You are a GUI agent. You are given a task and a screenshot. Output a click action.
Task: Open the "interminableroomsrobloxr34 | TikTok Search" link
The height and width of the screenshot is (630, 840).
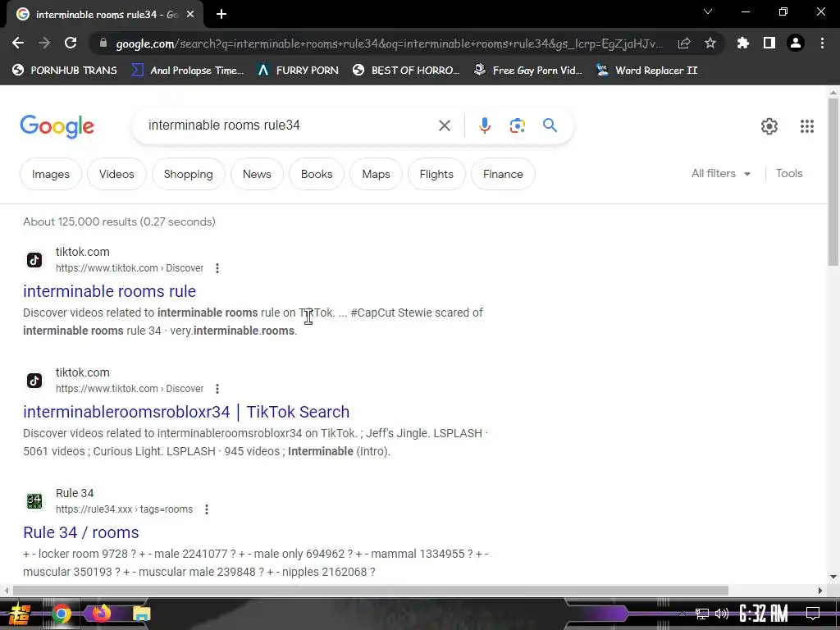[186, 412]
